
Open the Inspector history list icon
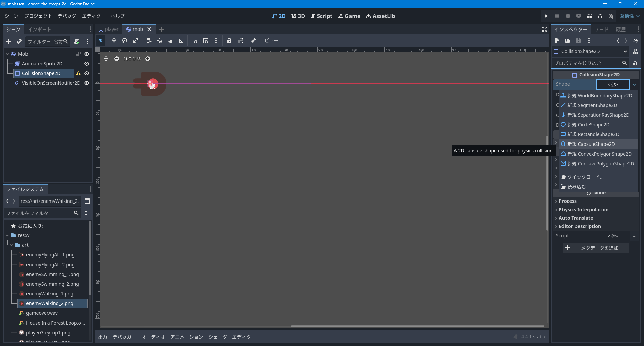(635, 41)
